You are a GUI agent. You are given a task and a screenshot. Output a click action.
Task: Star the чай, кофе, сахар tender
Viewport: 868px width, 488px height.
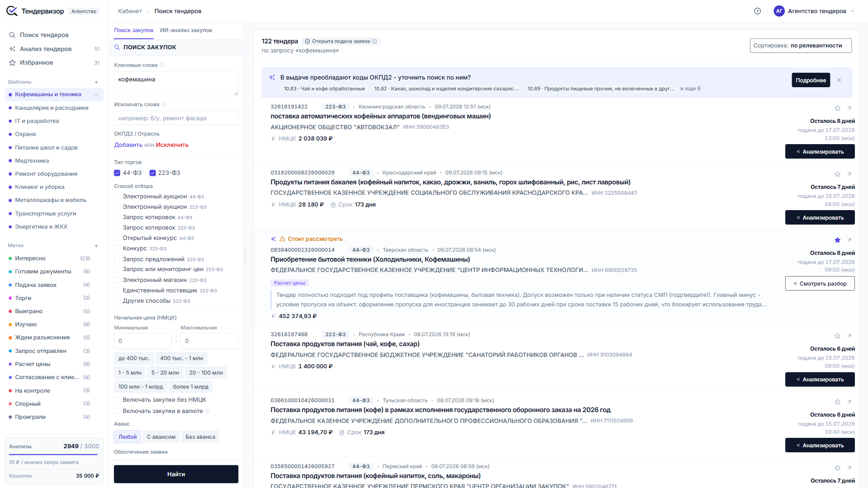(x=837, y=336)
